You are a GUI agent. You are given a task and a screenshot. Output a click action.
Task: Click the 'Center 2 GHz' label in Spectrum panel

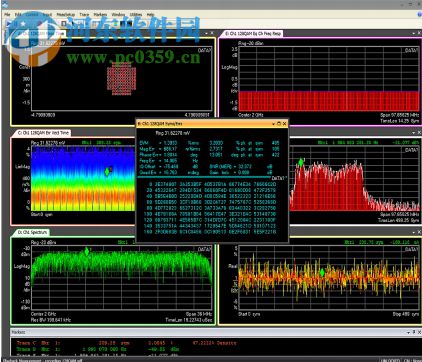[x=43, y=314]
